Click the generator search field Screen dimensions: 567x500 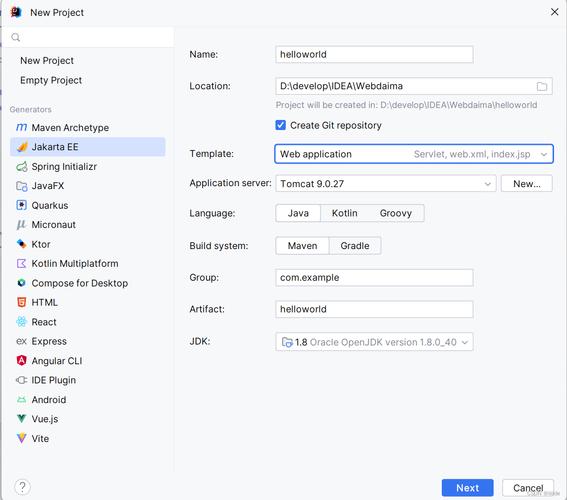coord(89,37)
